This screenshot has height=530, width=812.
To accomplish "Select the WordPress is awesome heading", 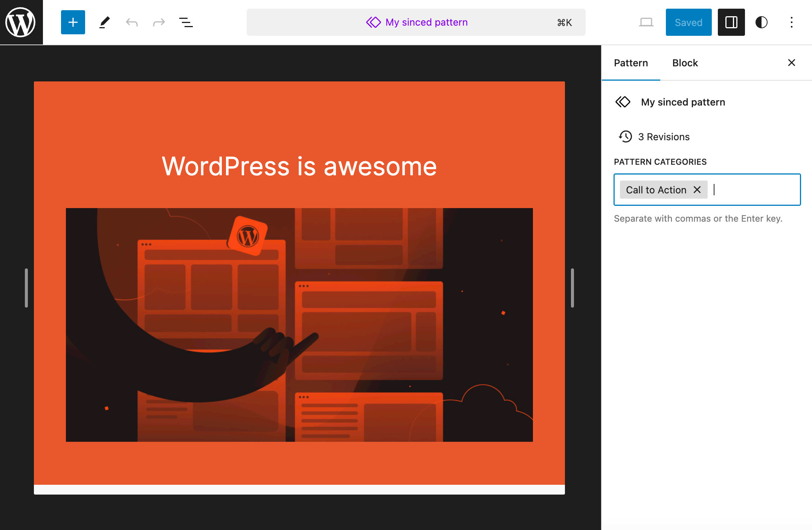I will tap(299, 166).
